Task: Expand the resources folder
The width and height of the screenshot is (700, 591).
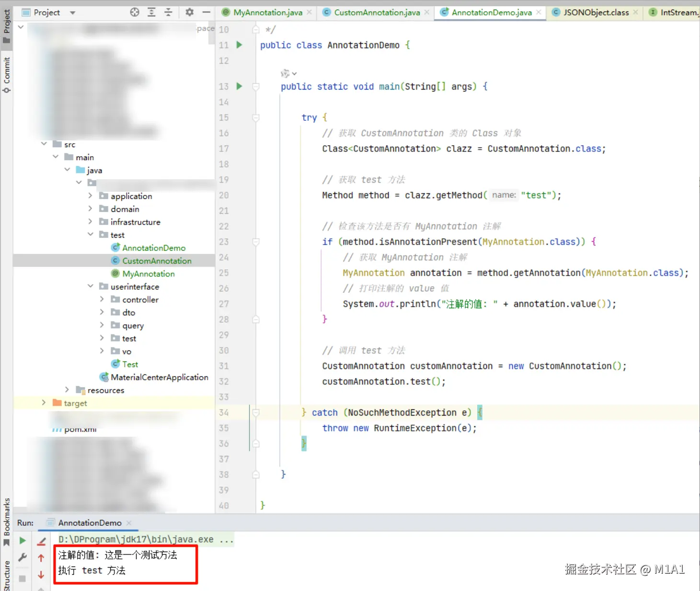Action: 67,390
